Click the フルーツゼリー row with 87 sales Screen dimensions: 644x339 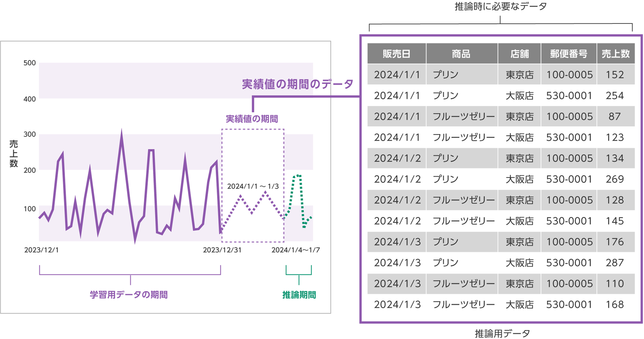482,116
